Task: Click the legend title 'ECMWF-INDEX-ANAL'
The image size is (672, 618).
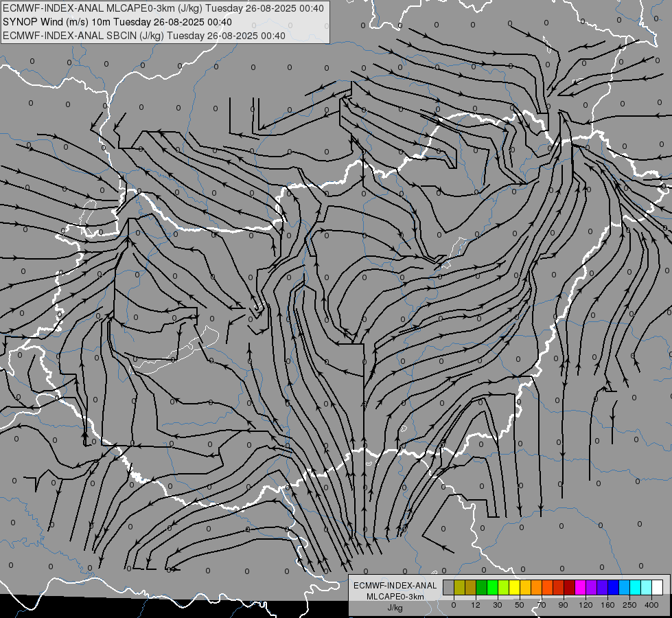Action: pyautogui.click(x=395, y=586)
